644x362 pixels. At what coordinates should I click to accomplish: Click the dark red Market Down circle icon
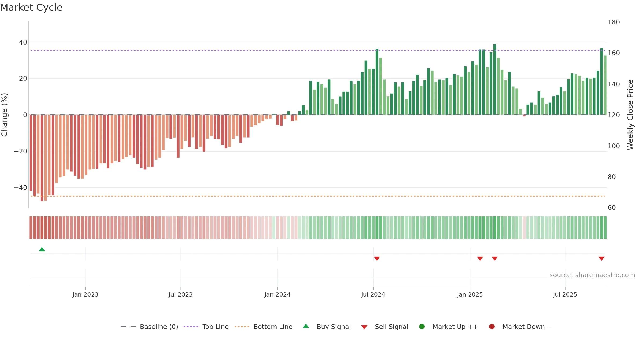[492, 327]
